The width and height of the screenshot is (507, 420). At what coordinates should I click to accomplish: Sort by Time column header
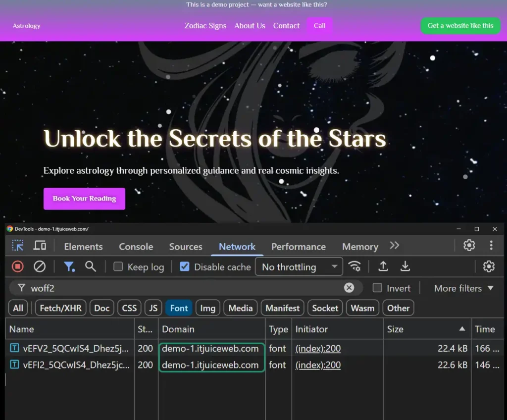[x=487, y=329]
